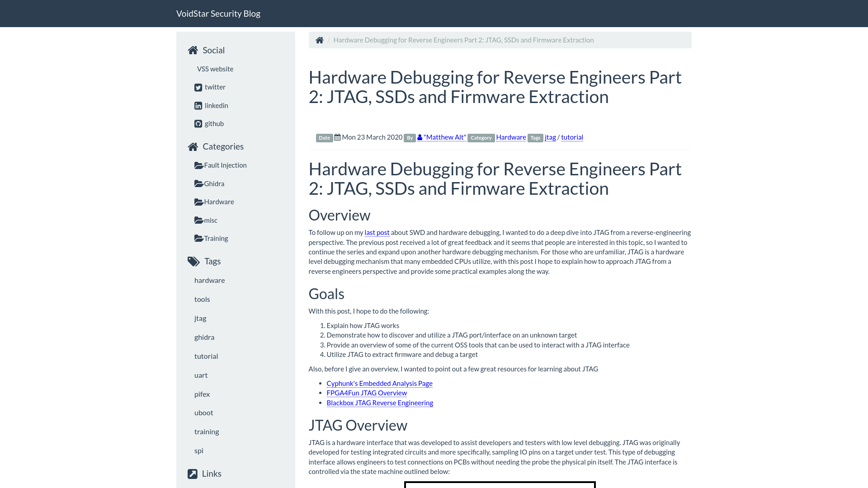This screenshot has width=868, height=488.
Task: Select the Hardware category in the sidebar
Action: coord(219,202)
